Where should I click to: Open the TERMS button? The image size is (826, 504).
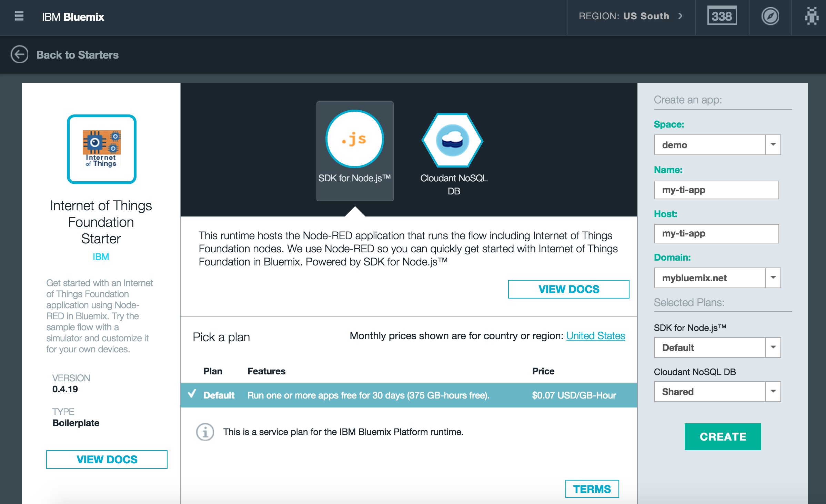tap(592, 489)
